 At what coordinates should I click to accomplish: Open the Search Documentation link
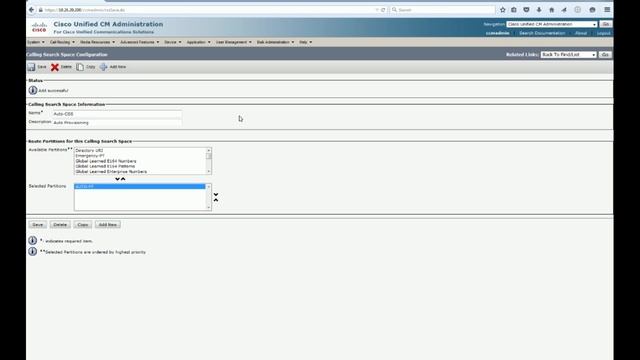tap(542, 33)
